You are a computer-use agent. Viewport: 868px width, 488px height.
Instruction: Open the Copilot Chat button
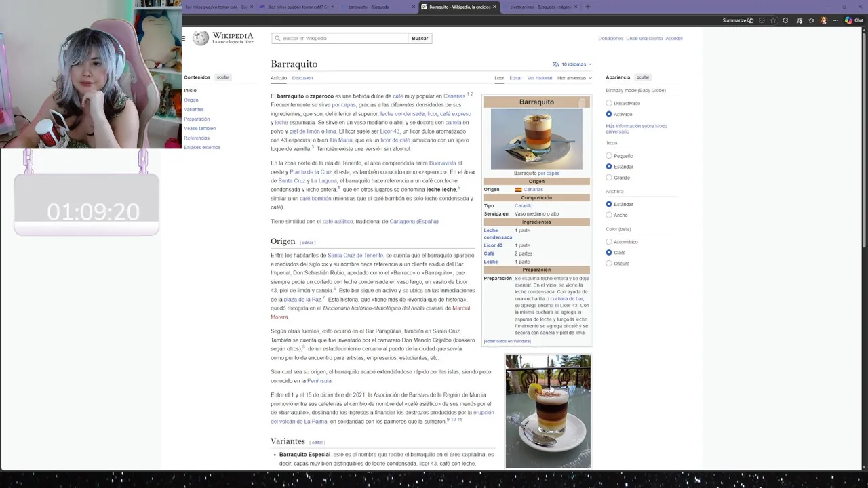pos(854,20)
